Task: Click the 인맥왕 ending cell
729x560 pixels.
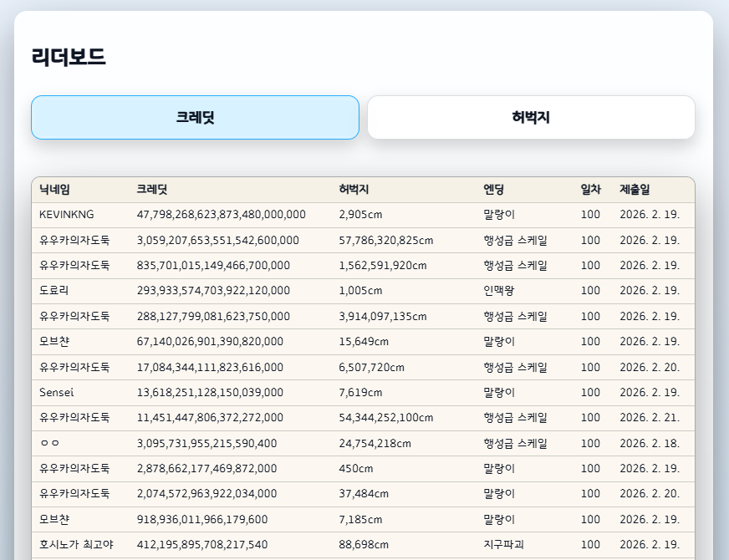Action: (499, 291)
